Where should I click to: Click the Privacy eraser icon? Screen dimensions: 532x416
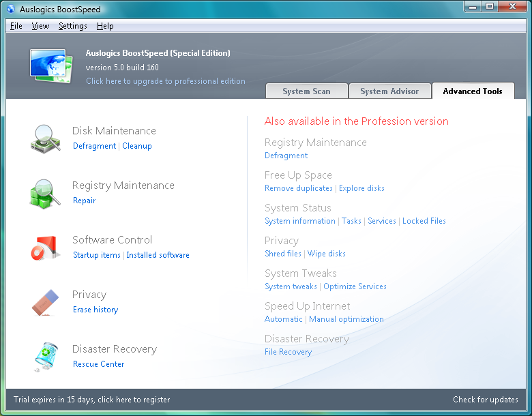[x=46, y=301]
